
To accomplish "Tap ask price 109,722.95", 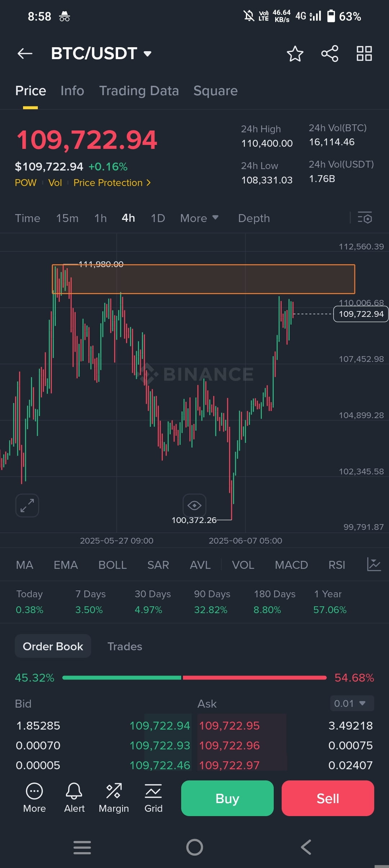I will point(229,725).
